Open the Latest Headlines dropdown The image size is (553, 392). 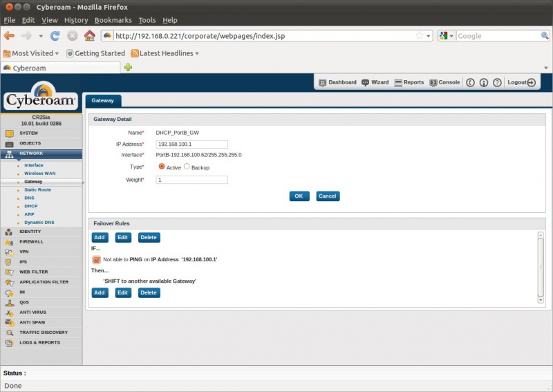tap(165, 53)
